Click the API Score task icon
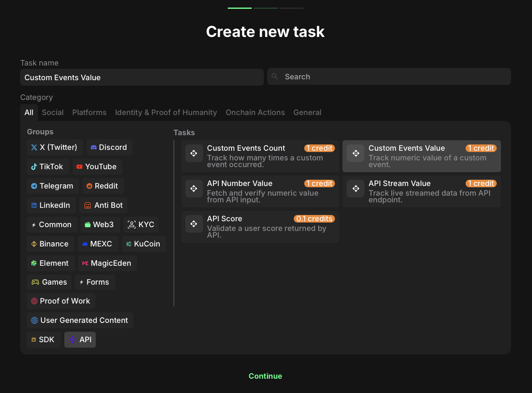This screenshot has width=532, height=393. pyautogui.click(x=194, y=224)
